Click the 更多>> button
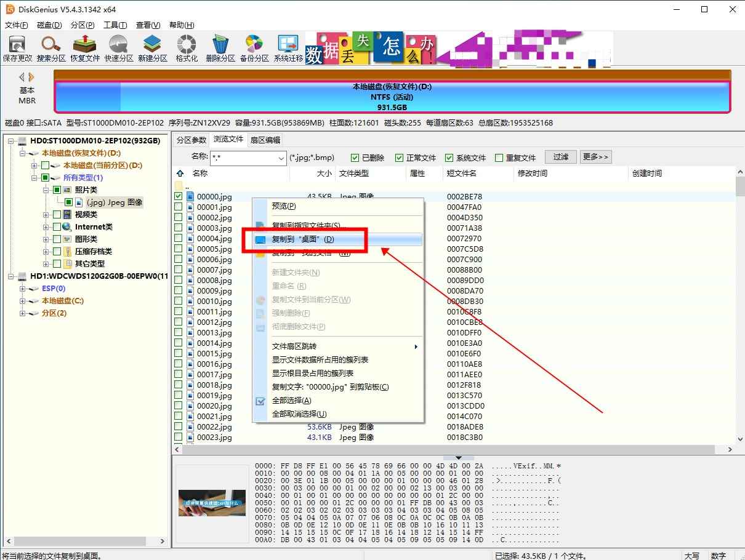This screenshot has width=745, height=560. (x=595, y=157)
